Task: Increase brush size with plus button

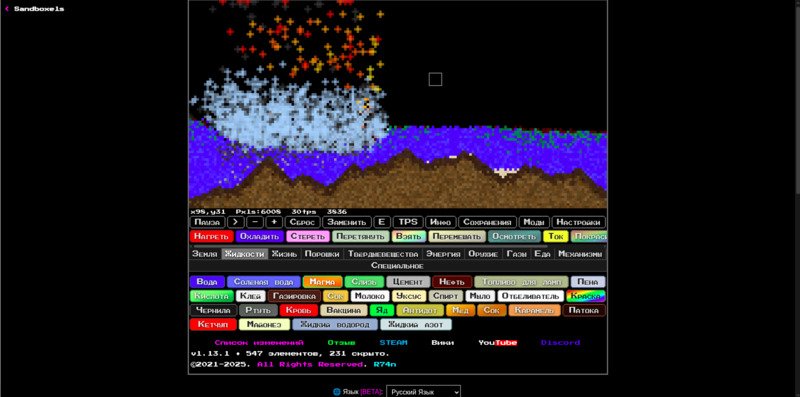Action: tap(274, 222)
